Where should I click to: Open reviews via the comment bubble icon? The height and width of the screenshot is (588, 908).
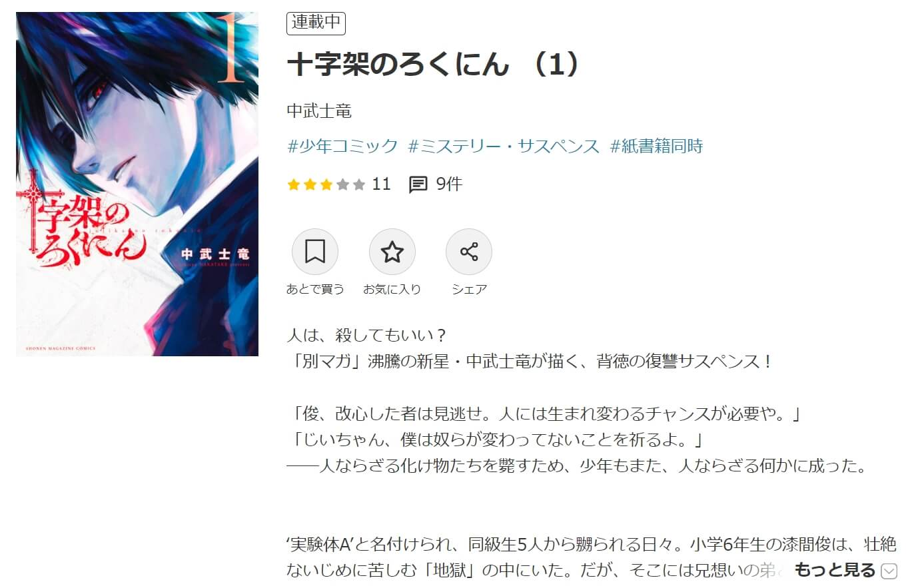[418, 184]
